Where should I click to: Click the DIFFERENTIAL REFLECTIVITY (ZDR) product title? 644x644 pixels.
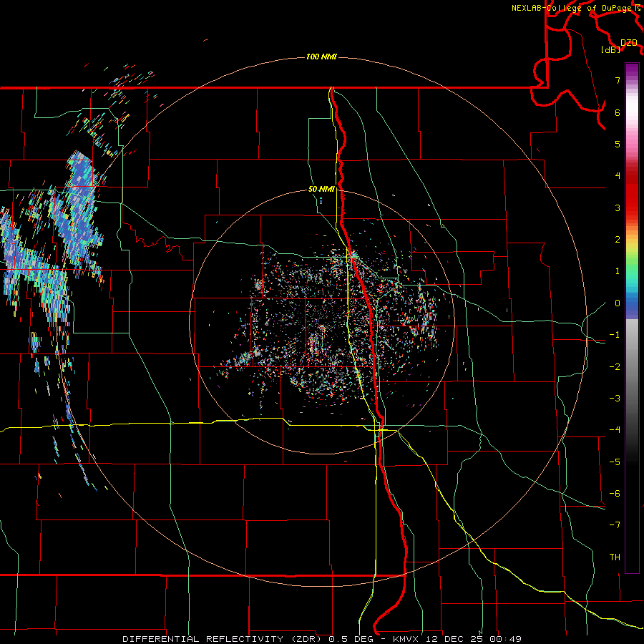(222, 639)
